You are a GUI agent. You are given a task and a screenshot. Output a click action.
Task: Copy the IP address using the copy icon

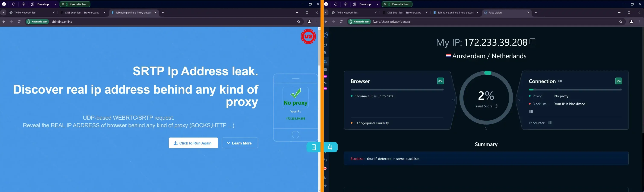tap(533, 42)
